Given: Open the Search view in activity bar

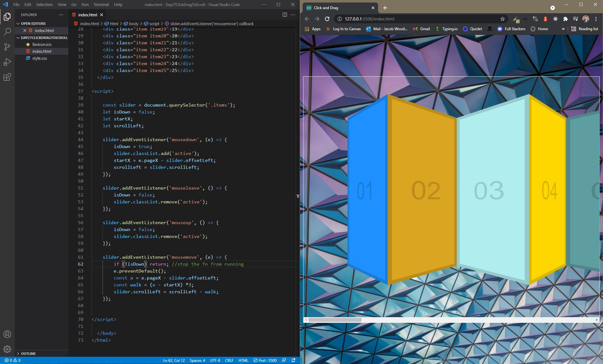Looking at the screenshot, I should click(7, 31).
